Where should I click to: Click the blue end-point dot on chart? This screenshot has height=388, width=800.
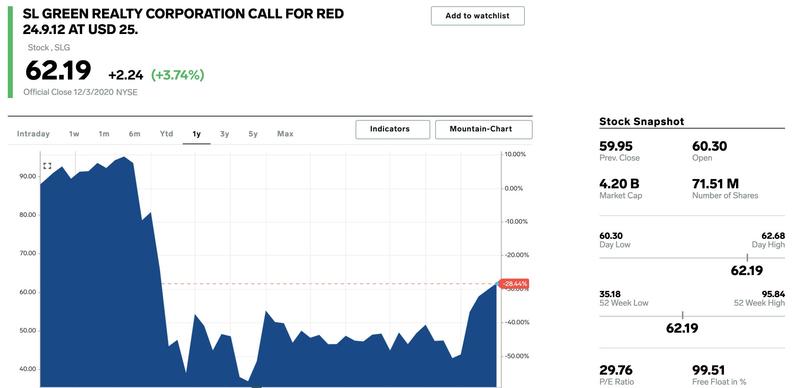pyautogui.click(x=497, y=283)
